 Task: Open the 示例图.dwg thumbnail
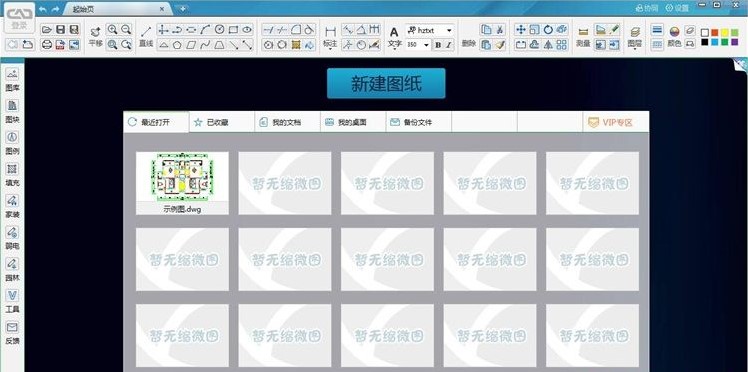(x=182, y=183)
